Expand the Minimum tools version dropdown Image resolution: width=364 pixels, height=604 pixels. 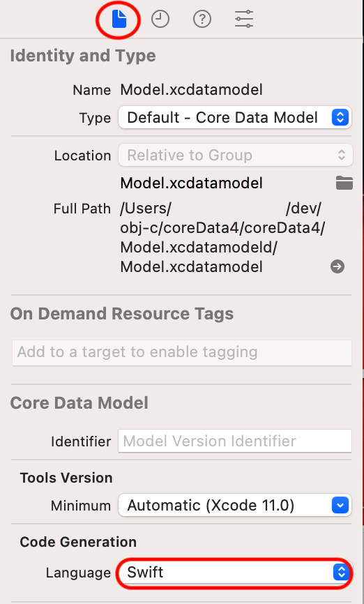coord(235,505)
